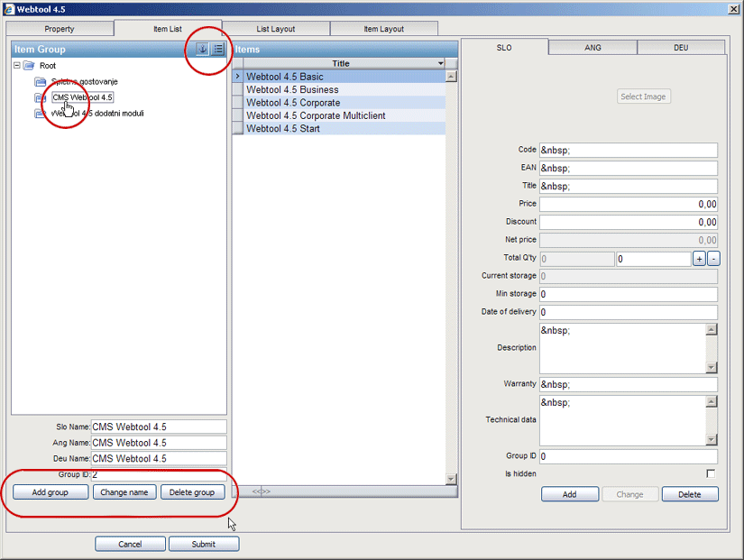Viewport: 744px width, 560px height.
Task: Click the Submit button
Action: coord(204,544)
